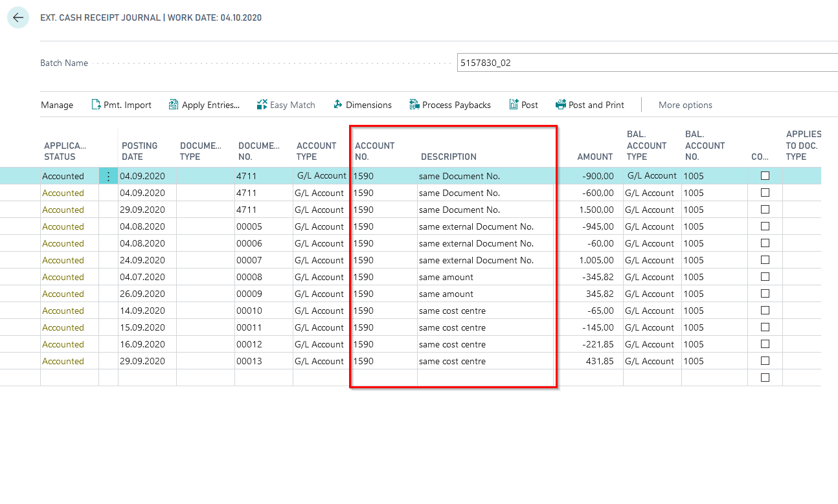Click the Pmt. Import icon
This screenshot has width=838, height=504.
click(96, 105)
